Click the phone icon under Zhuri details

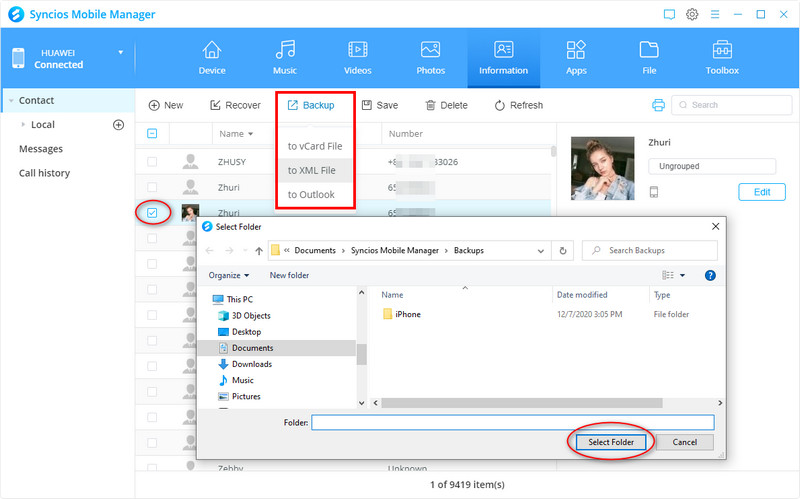[x=654, y=192]
